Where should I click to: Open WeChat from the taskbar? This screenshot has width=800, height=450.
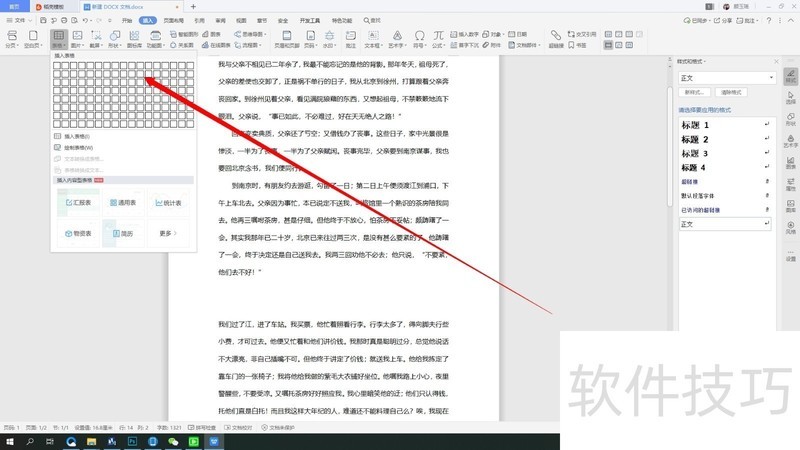coord(173,442)
